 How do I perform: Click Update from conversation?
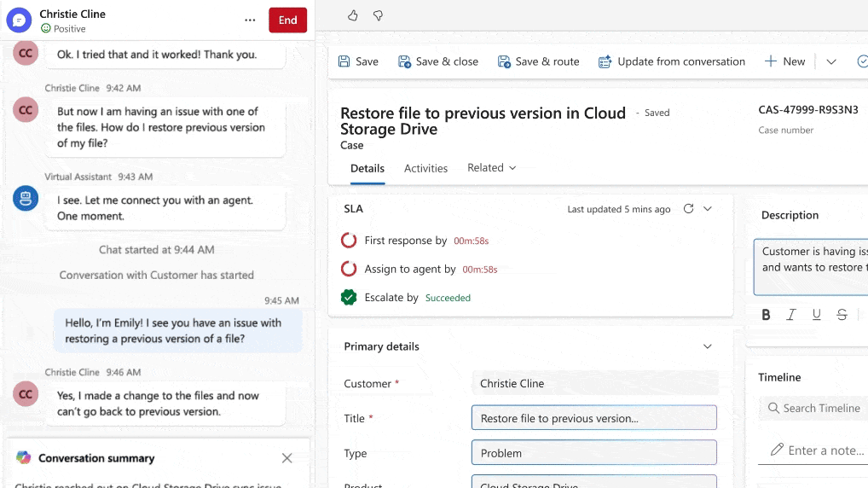pyautogui.click(x=671, y=61)
